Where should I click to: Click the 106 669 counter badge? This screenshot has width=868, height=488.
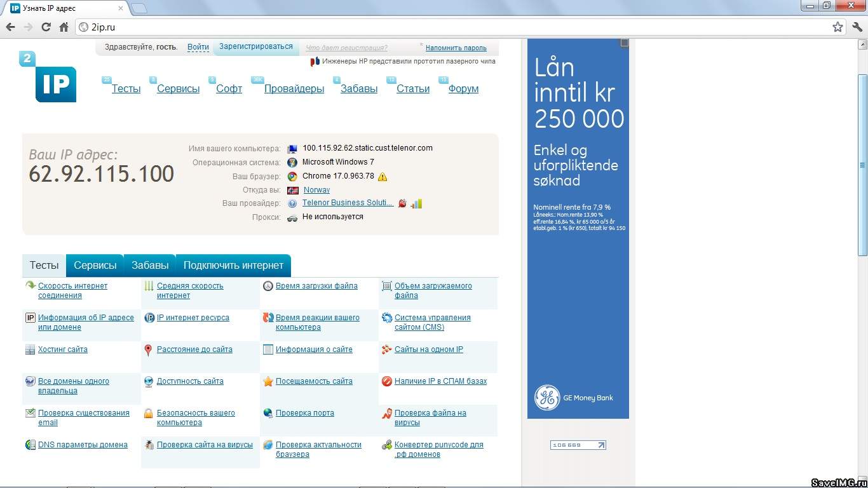(578, 445)
